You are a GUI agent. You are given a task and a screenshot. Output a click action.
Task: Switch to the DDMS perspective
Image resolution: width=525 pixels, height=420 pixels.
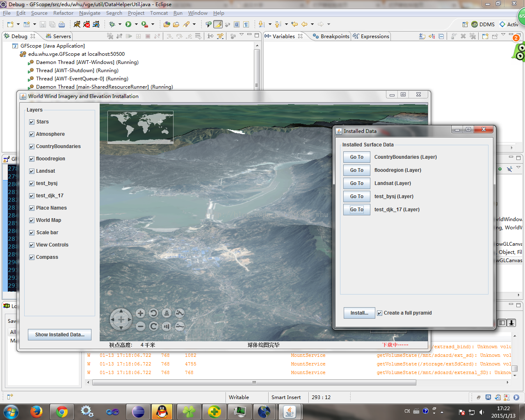point(483,24)
